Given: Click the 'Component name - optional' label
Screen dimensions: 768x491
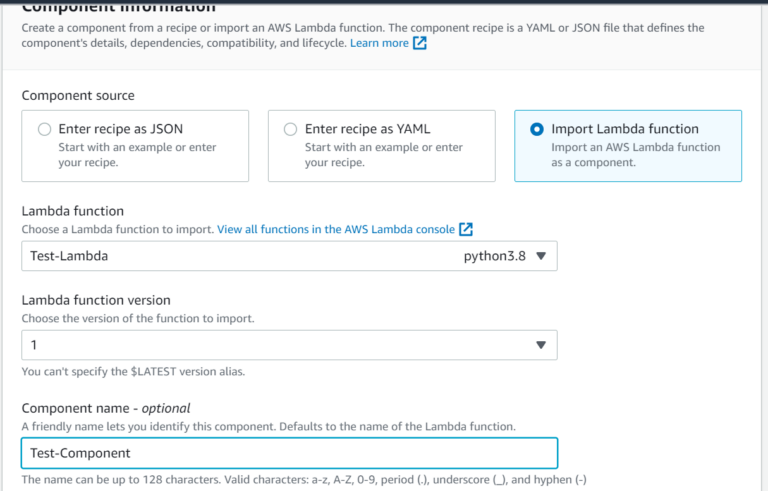Looking at the screenshot, I should (106, 408).
